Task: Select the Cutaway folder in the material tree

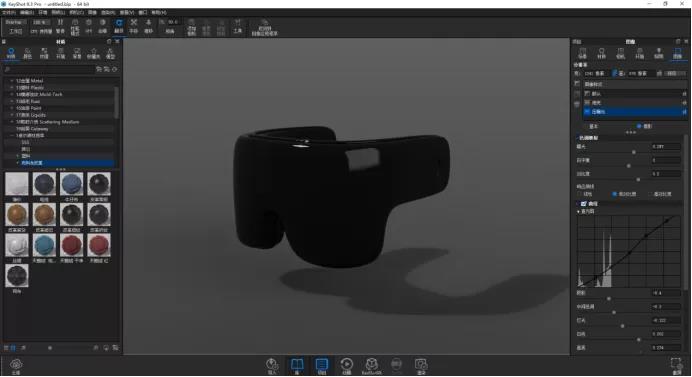Action: click(32, 128)
